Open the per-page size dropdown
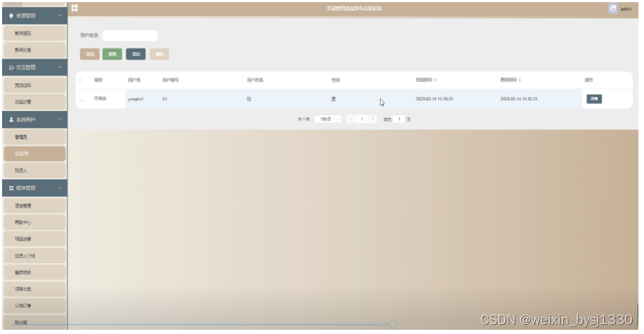 click(x=328, y=119)
